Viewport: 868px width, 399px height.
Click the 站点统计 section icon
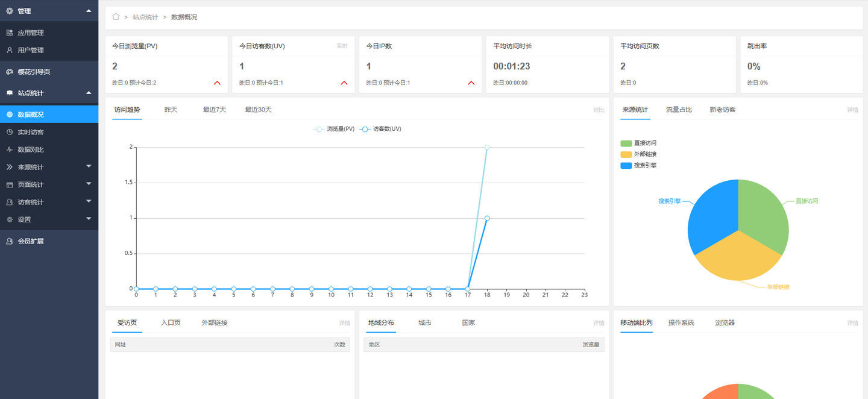tap(10, 93)
